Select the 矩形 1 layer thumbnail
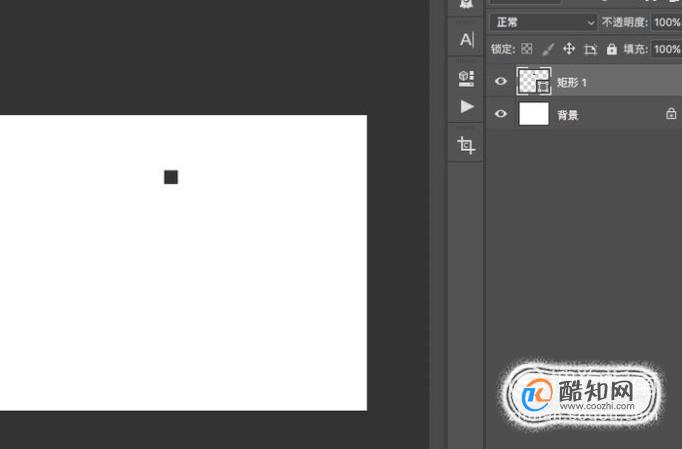 (534, 81)
